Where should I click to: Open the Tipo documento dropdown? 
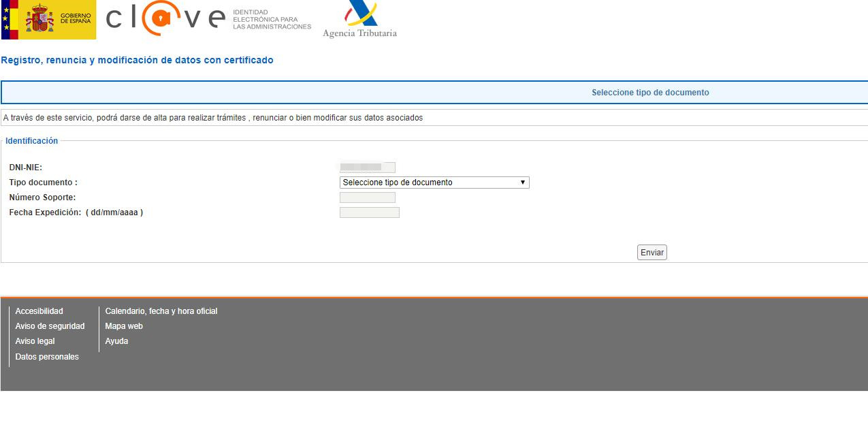(x=434, y=183)
